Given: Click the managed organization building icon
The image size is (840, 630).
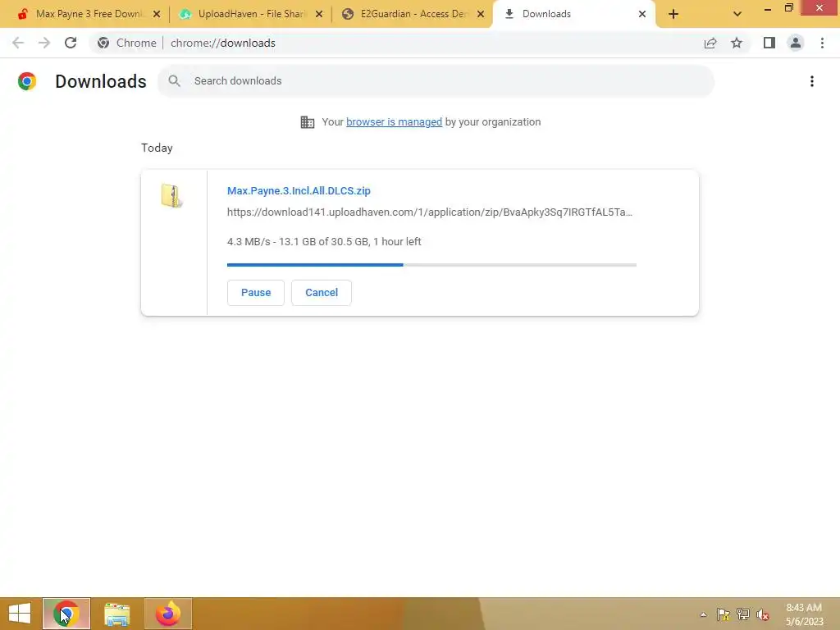Looking at the screenshot, I should coord(308,122).
